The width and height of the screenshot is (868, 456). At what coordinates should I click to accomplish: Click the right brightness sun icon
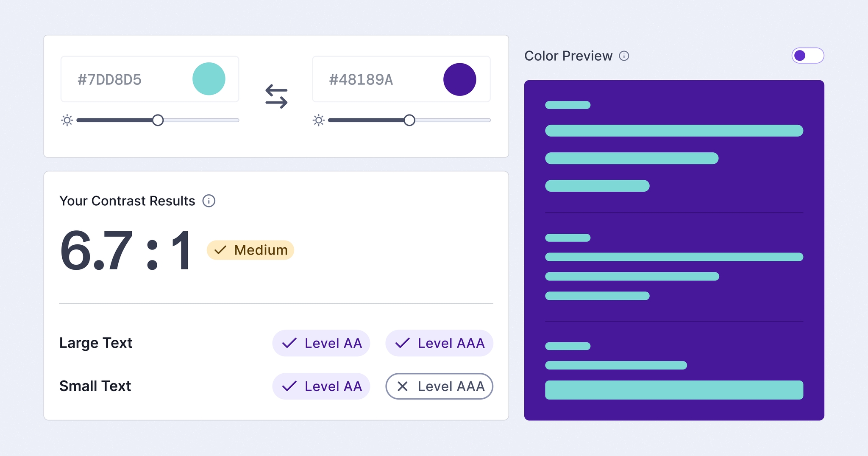pos(318,120)
